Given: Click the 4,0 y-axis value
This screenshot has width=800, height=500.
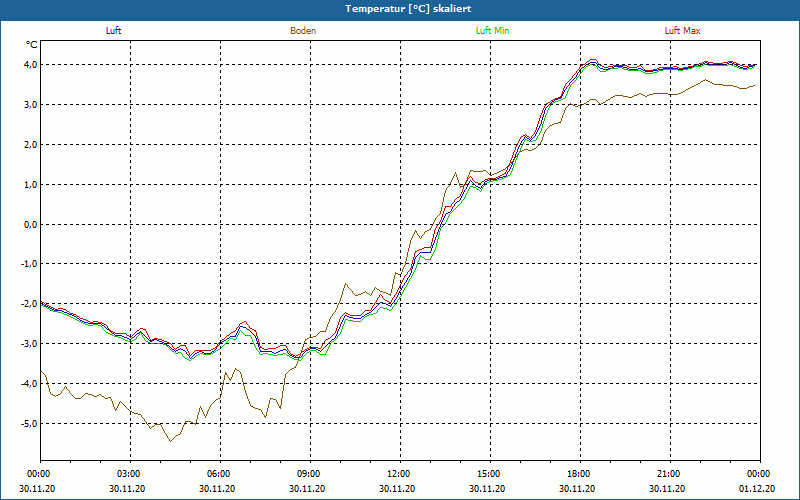Looking at the screenshot, I should coord(30,64).
